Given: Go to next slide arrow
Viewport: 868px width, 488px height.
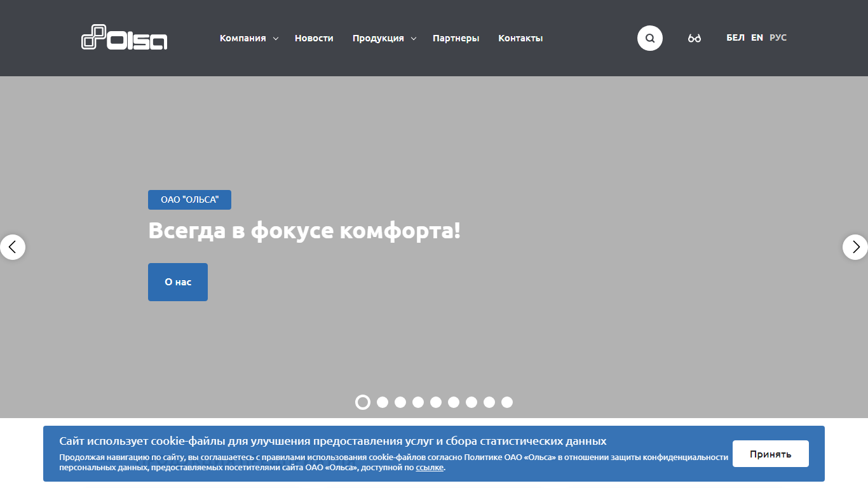Looking at the screenshot, I should point(855,247).
